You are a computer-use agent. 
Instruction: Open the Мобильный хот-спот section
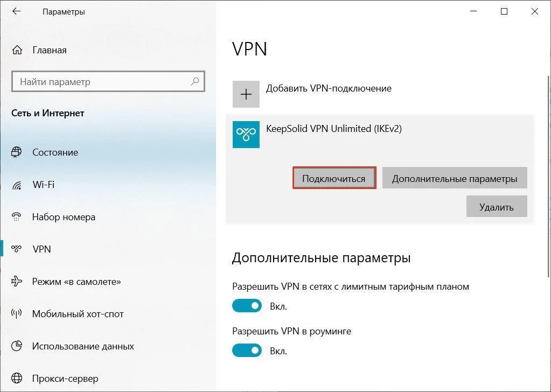(78, 314)
